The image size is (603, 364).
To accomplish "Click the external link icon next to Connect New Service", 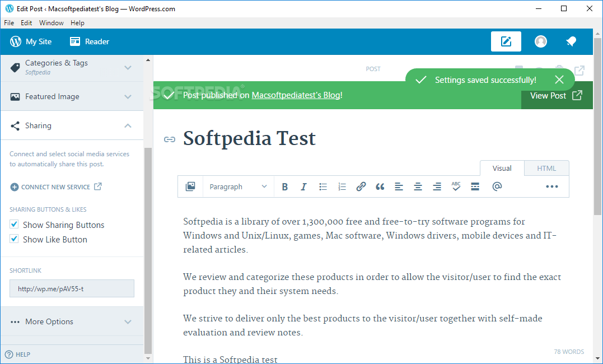I will tap(98, 186).
